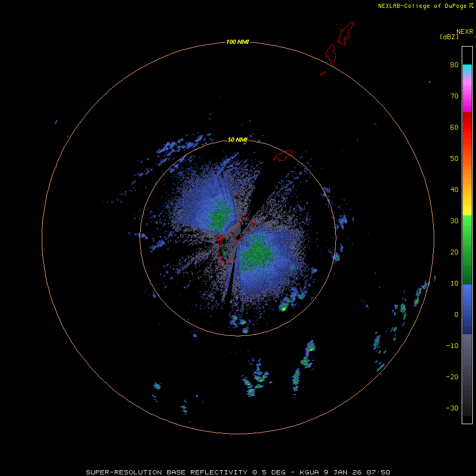476x476 pixels.
Task: Click the 0 value on dBZ scale
Action: pos(456,315)
